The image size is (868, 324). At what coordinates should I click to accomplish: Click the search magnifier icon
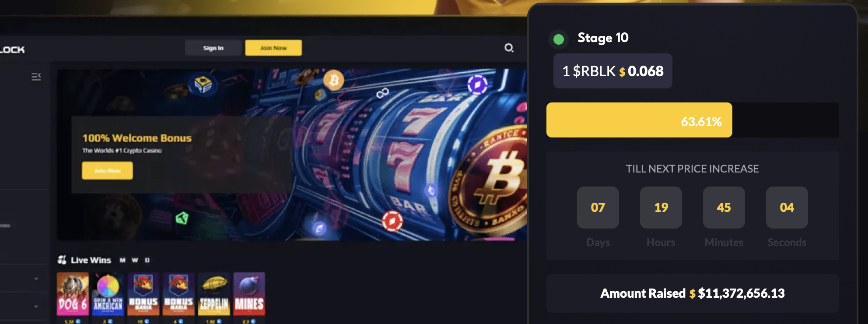point(509,48)
